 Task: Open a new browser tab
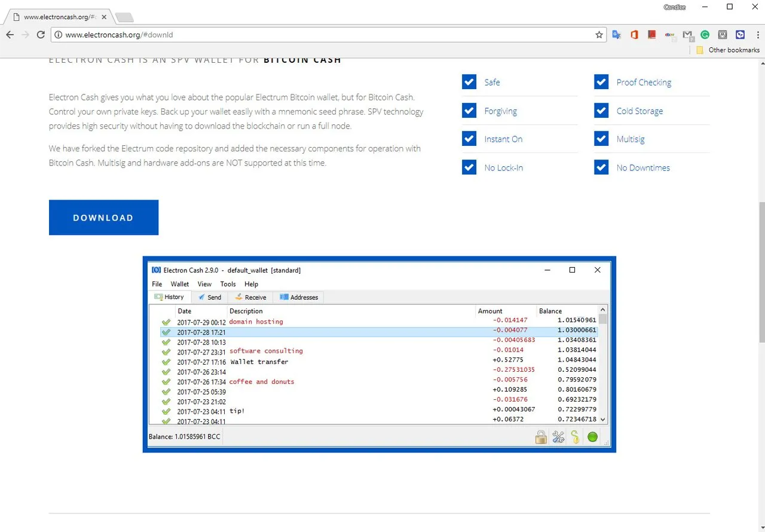point(124,17)
